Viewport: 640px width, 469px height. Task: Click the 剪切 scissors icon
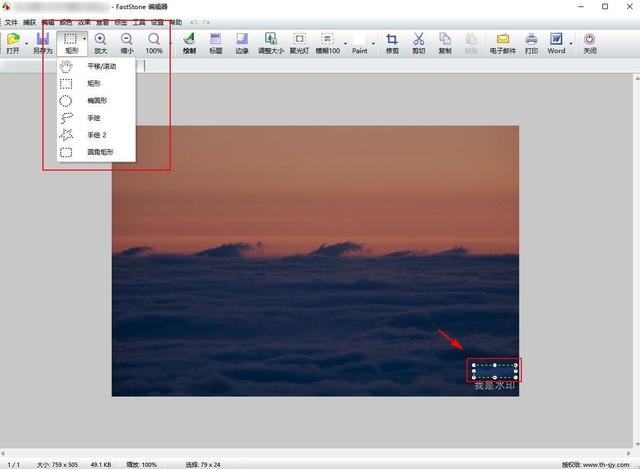point(418,39)
